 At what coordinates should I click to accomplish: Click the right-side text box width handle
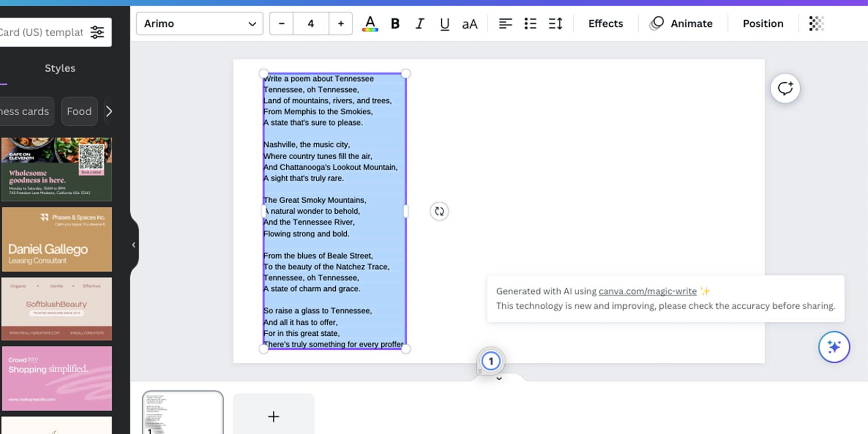[406, 211]
